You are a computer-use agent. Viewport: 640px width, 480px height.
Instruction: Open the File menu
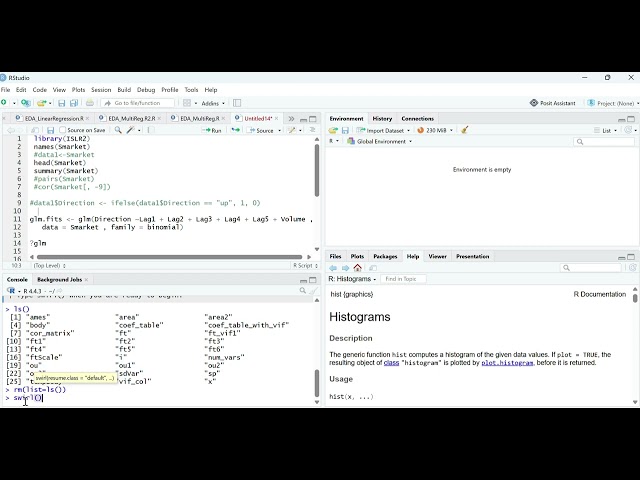tap(5, 90)
